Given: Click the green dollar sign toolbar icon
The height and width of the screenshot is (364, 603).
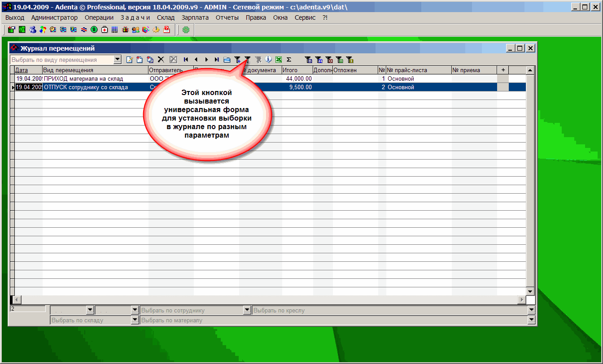Looking at the screenshot, I should [94, 30].
